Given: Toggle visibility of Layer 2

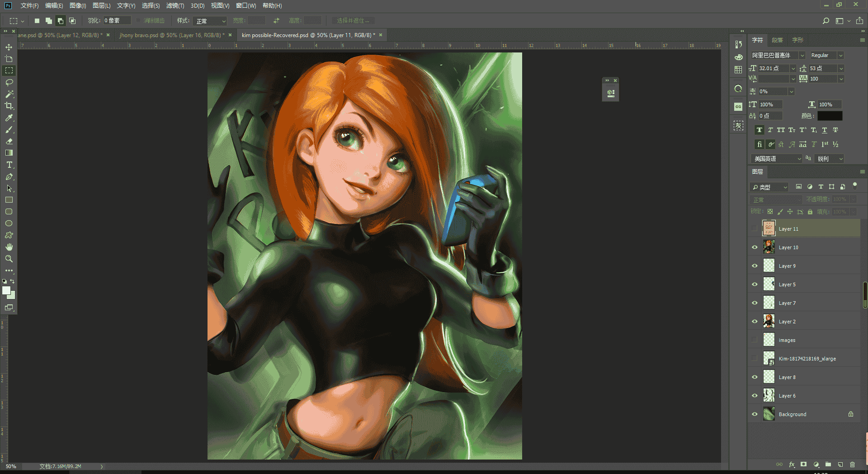Looking at the screenshot, I should coord(755,322).
